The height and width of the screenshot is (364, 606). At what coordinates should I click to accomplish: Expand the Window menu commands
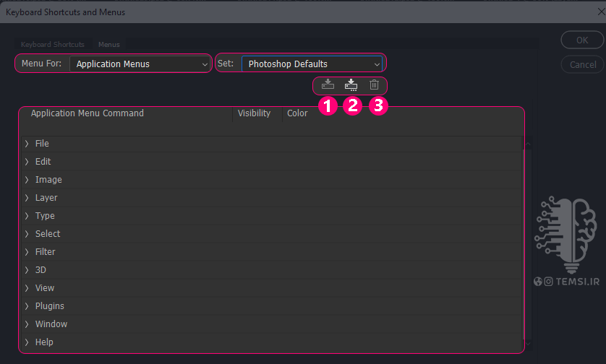pyautogui.click(x=27, y=324)
